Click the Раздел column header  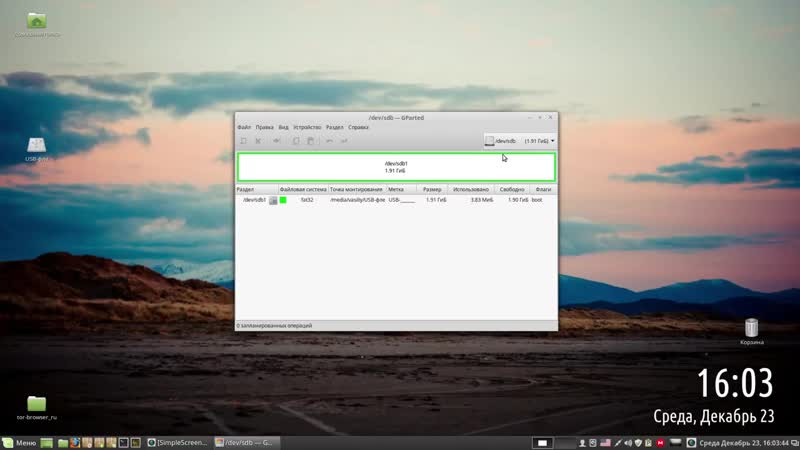coord(257,189)
